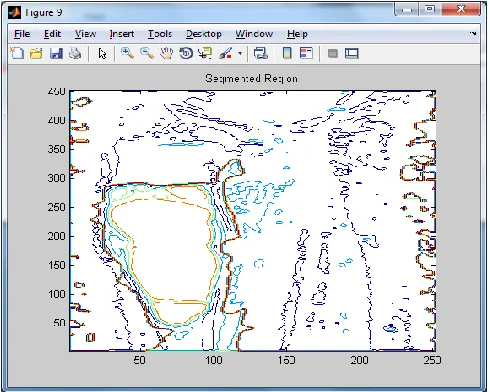Viewport: 490px width, 392px height.
Task: Open the Edit menu
Action: (x=52, y=34)
